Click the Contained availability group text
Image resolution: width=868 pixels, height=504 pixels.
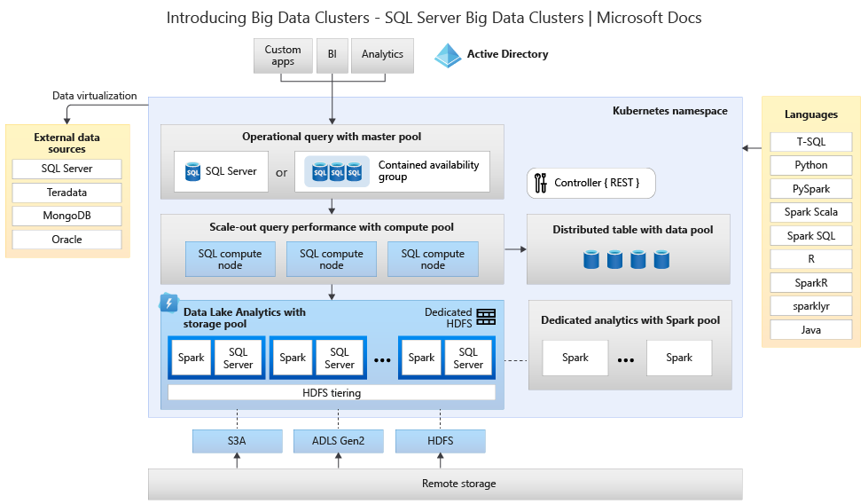click(x=428, y=171)
